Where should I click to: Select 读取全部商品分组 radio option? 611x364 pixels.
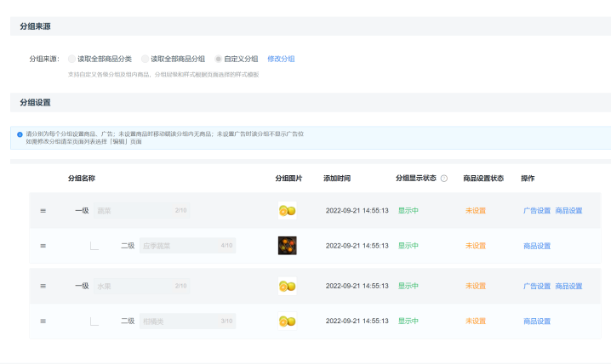tap(145, 59)
